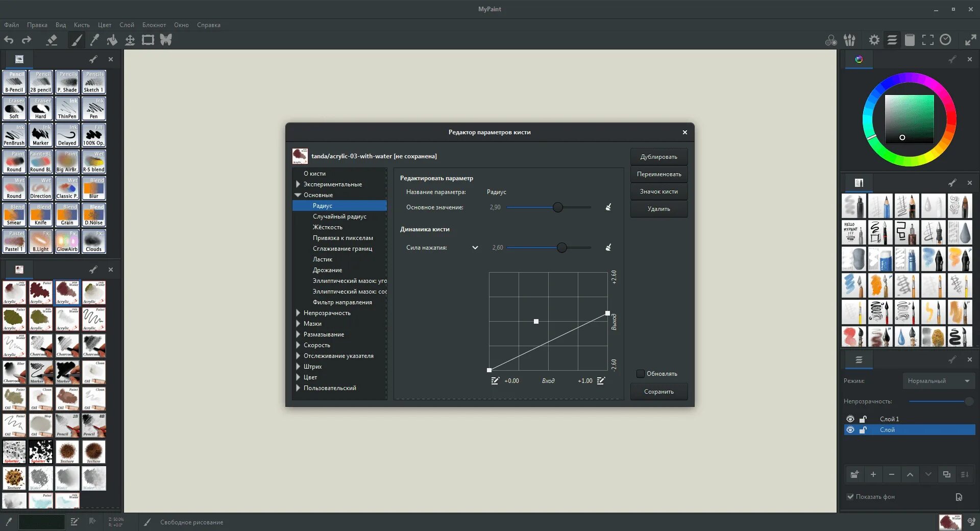
Task: Select the B-Pencil brush thumbnail
Action: [14, 82]
